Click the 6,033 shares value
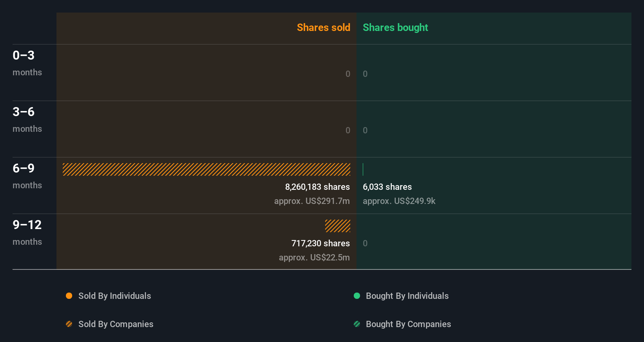644x342 pixels. click(387, 187)
